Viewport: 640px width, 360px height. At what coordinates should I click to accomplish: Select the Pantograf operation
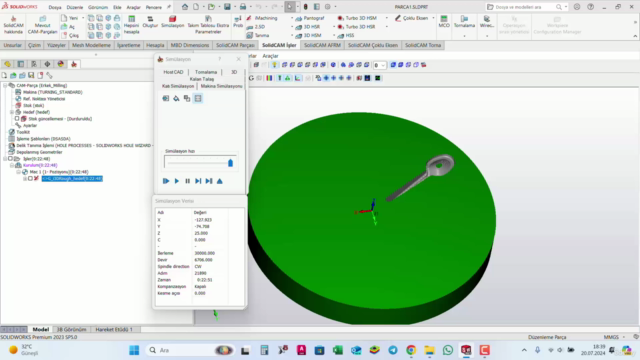(310, 18)
